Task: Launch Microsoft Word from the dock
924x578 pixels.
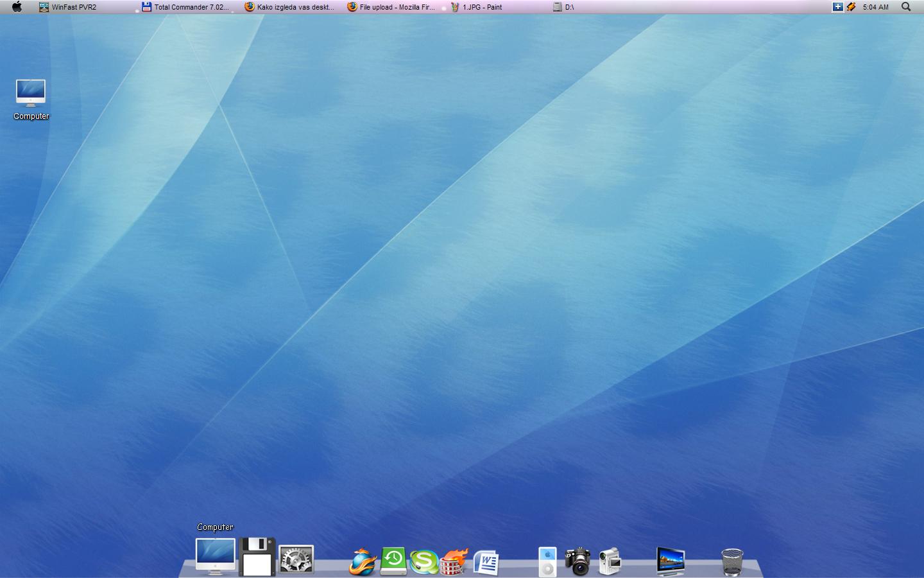Action: coord(486,563)
